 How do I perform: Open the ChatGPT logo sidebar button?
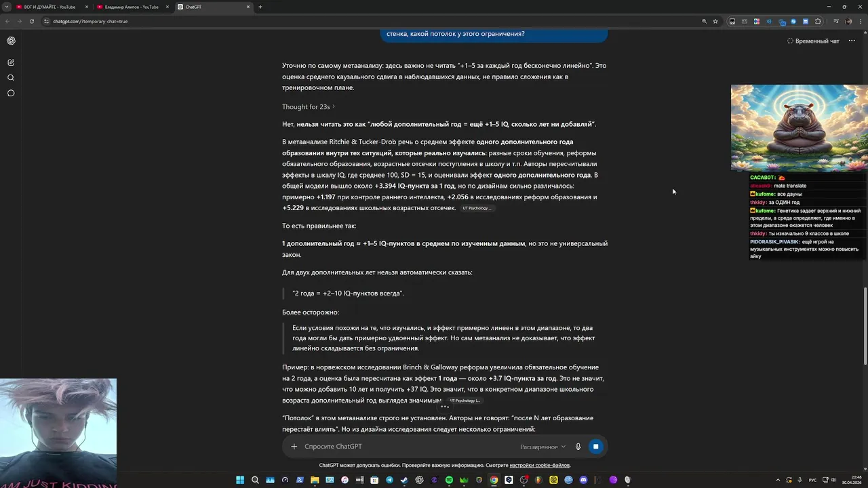(x=11, y=41)
